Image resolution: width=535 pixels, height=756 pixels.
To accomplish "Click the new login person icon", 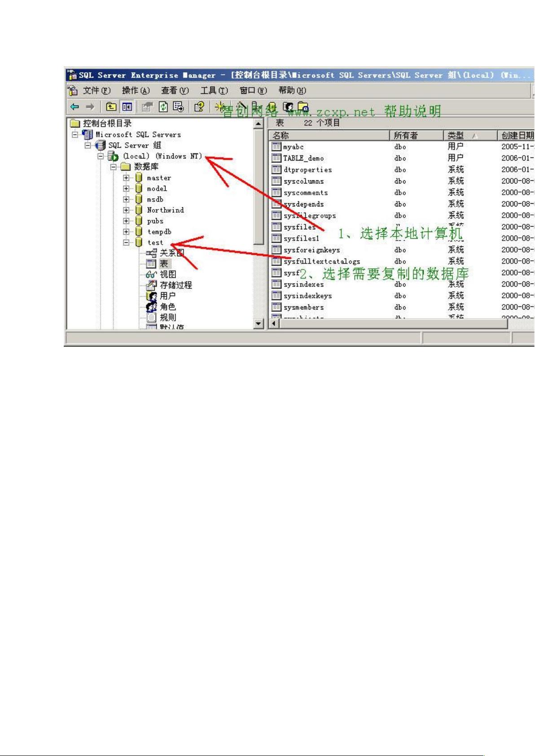I will click(x=288, y=107).
